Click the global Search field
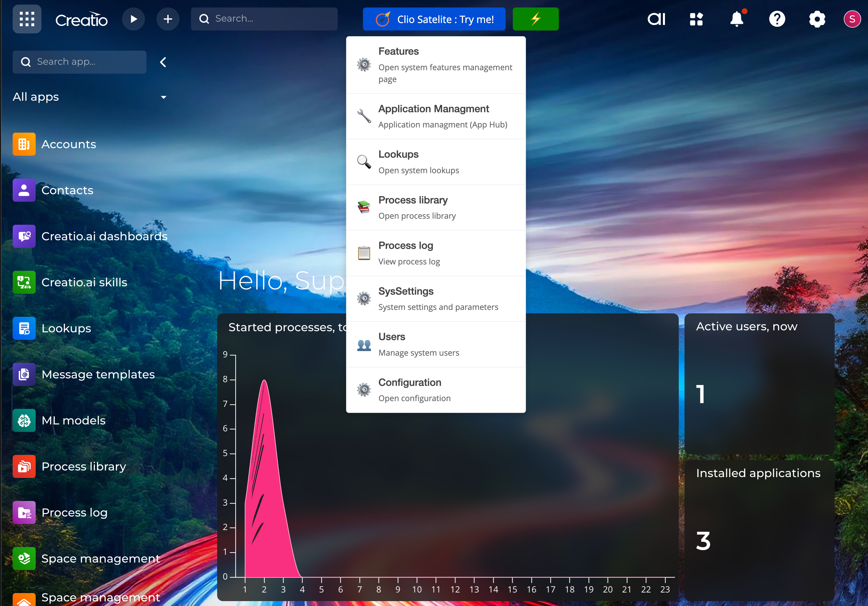The width and height of the screenshot is (868, 606). (264, 19)
